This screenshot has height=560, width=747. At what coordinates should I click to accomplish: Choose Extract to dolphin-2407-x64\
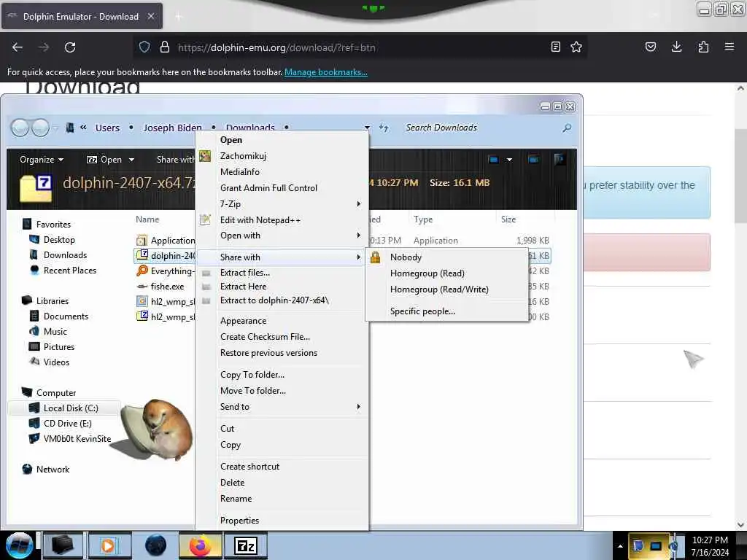point(282,300)
